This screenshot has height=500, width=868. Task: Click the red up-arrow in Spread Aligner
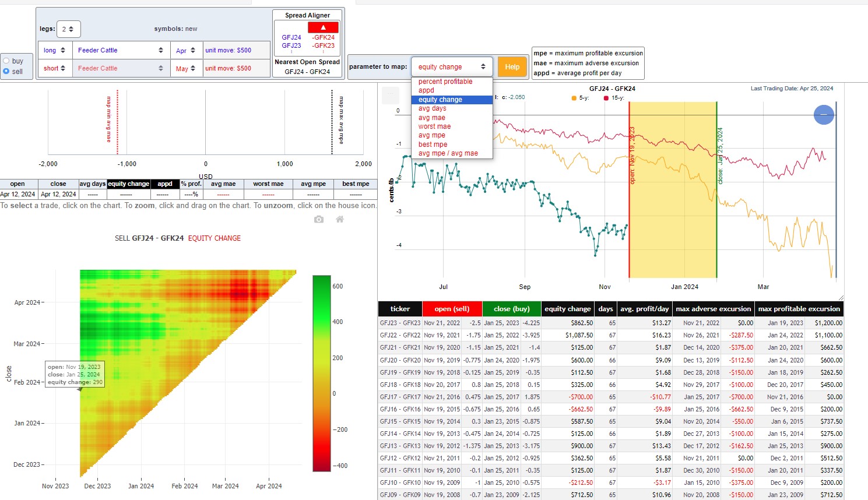coord(323,27)
